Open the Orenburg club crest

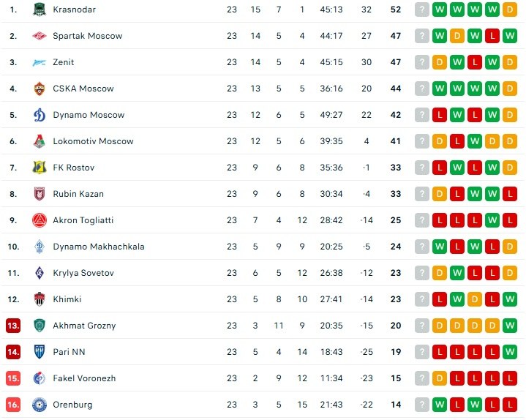(40, 405)
